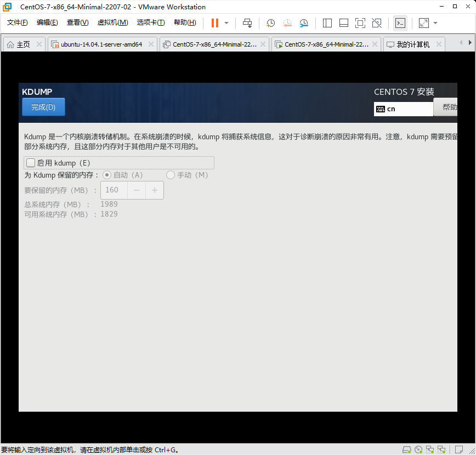Click available system memory value 1829
The image size is (476, 455).
[x=109, y=214]
